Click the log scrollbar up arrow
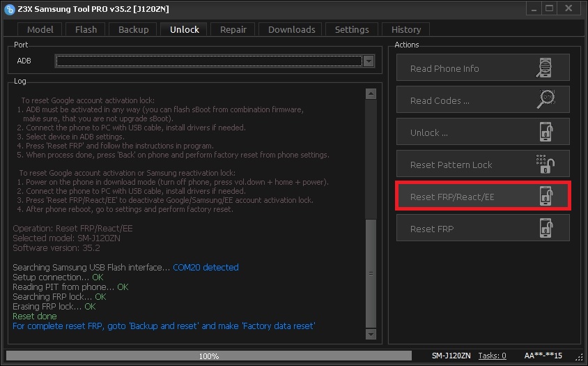 click(x=371, y=94)
